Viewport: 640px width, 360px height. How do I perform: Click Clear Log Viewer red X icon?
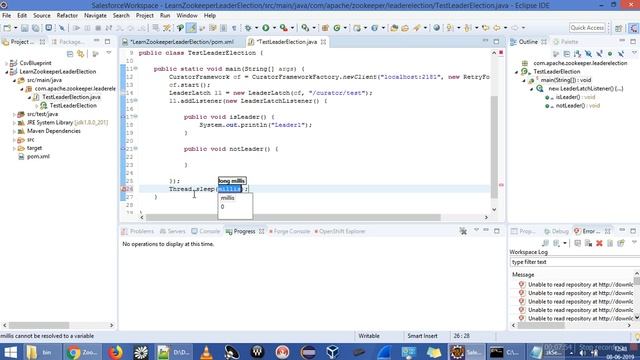tap(599, 243)
